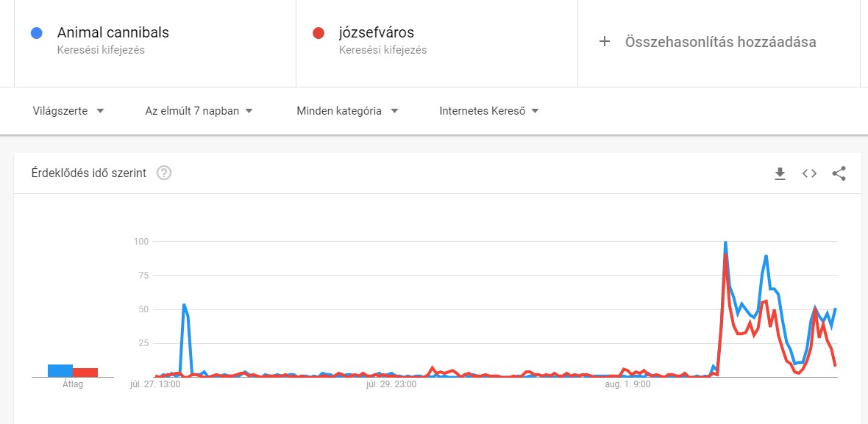
Task: Click the plus icon to add comparison
Action: 605,42
